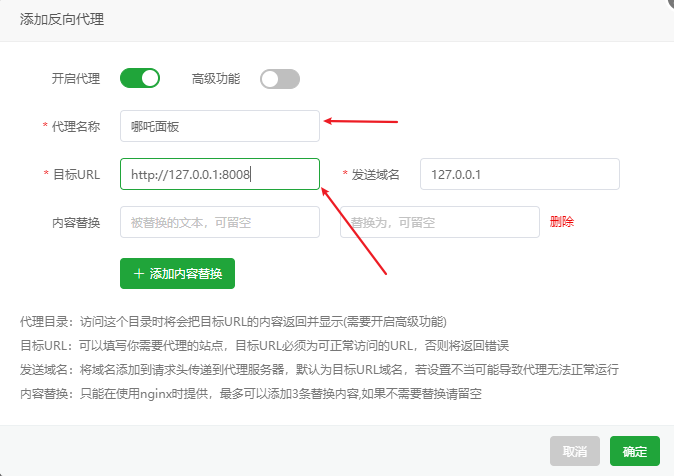Click the 替换为 input field
The width and height of the screenshot is (674, 476).
click(440, 222)
